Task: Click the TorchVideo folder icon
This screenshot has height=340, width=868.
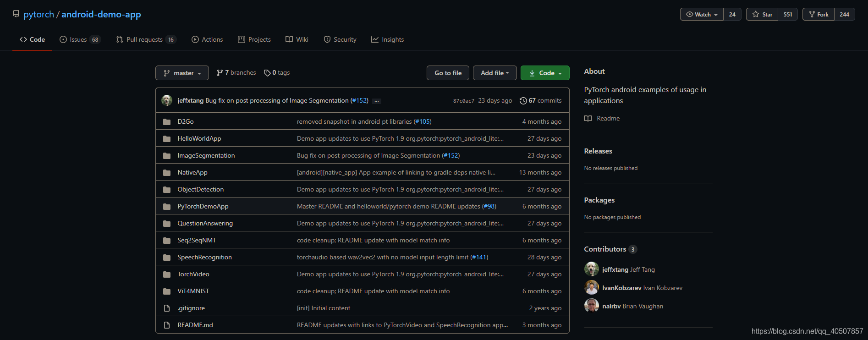Action: pos(167,274)
